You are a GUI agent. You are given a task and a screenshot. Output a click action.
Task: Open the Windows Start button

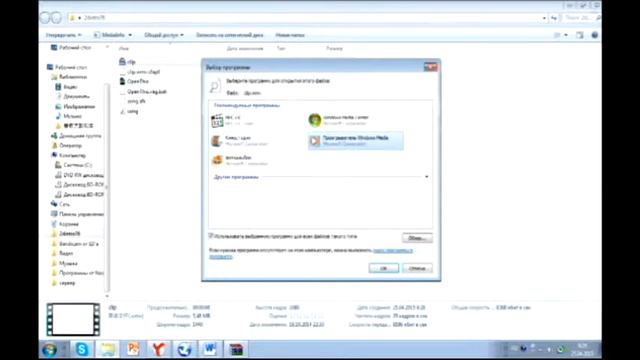pos(50,350)
